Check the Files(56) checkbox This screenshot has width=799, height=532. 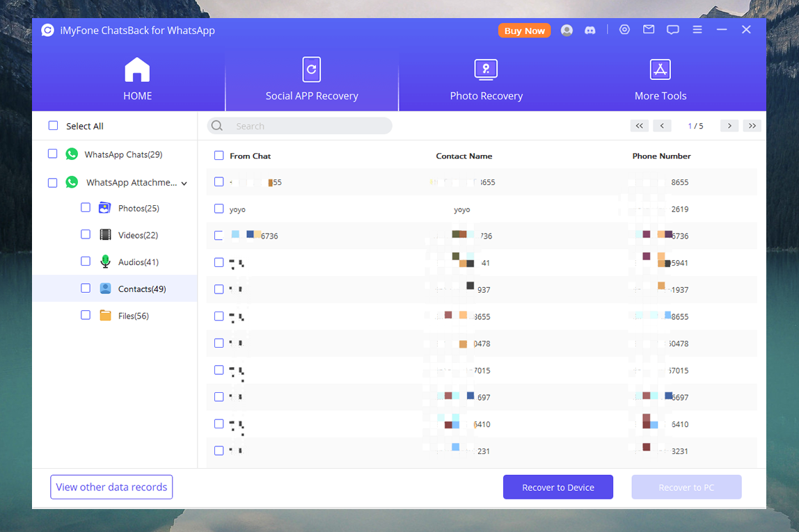[x=86, y=315]
